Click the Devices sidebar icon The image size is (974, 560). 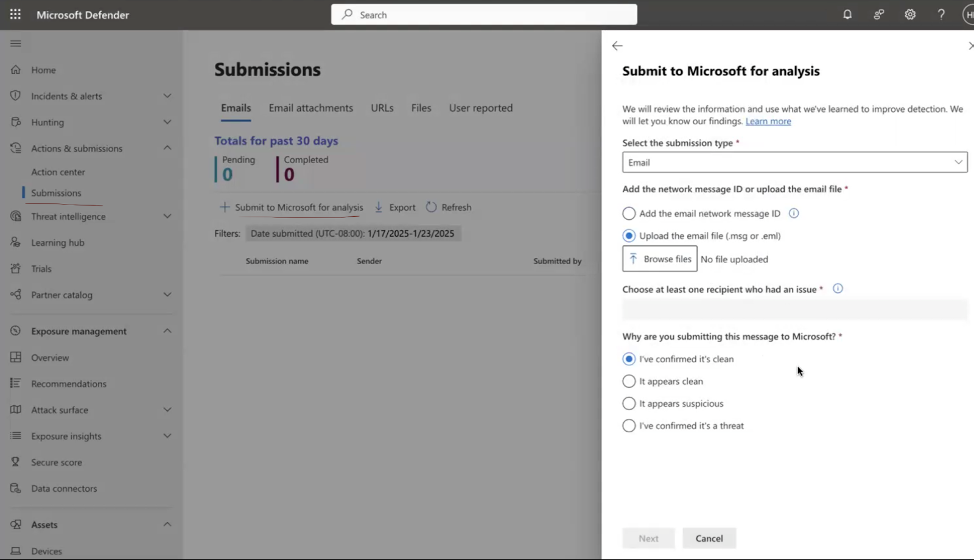click(x=16, y=551)
